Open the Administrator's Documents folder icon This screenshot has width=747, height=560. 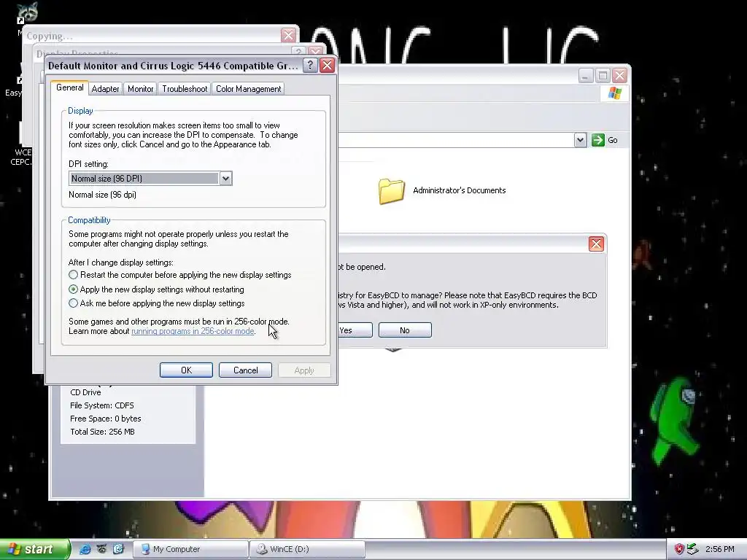(392, 191)
